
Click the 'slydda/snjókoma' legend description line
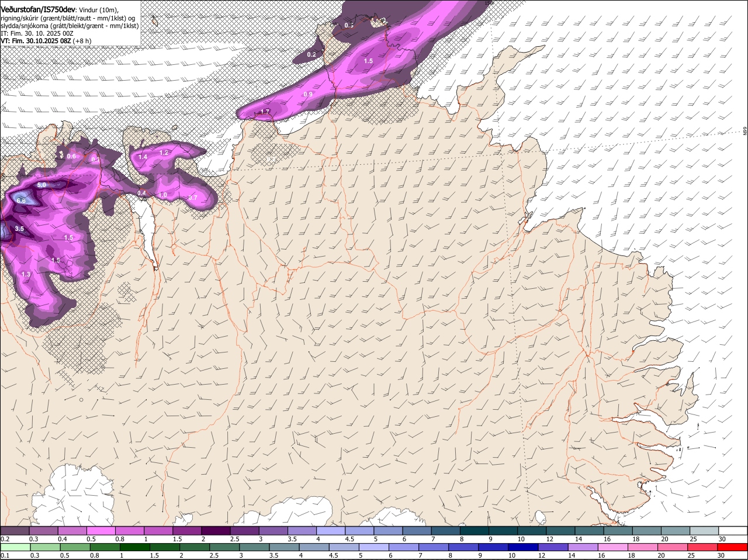coord(70,26)
